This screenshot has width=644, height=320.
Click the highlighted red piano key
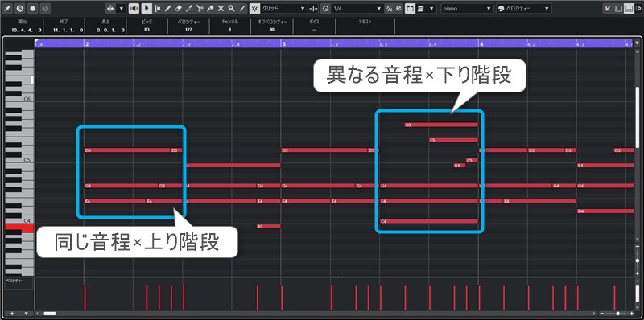pos(19,228)
